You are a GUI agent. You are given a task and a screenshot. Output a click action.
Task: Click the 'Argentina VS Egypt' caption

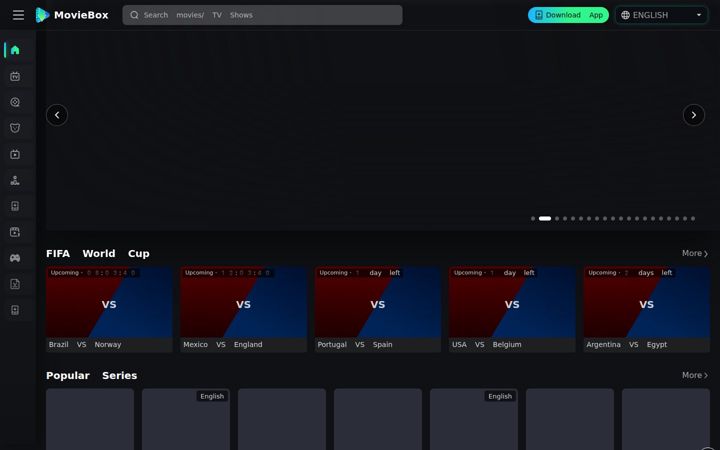click(626, 344)
